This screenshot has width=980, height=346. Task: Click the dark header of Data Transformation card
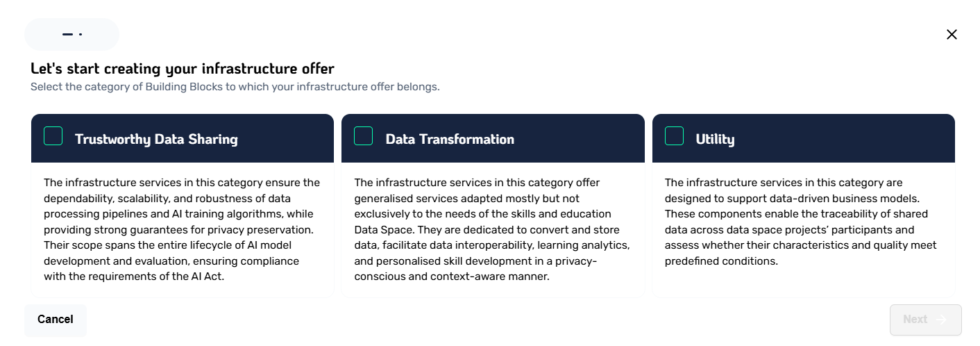(x=493, y=138)
